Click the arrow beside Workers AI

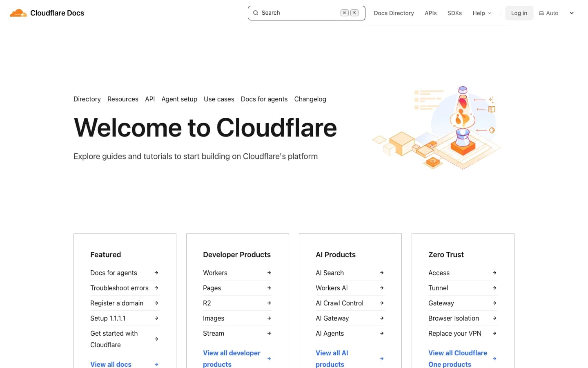(382, 288)
